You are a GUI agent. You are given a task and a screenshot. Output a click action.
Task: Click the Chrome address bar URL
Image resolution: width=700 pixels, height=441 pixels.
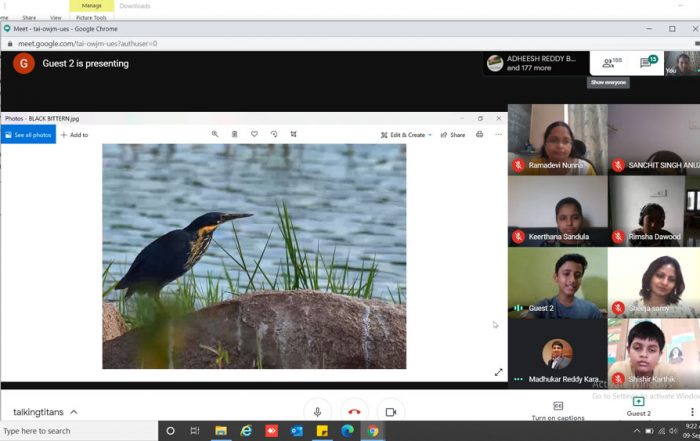pos(88,44)
